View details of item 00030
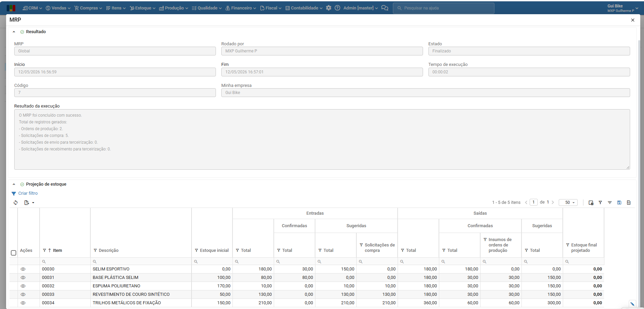Screen dimensions: 644x309 point(23,269)
